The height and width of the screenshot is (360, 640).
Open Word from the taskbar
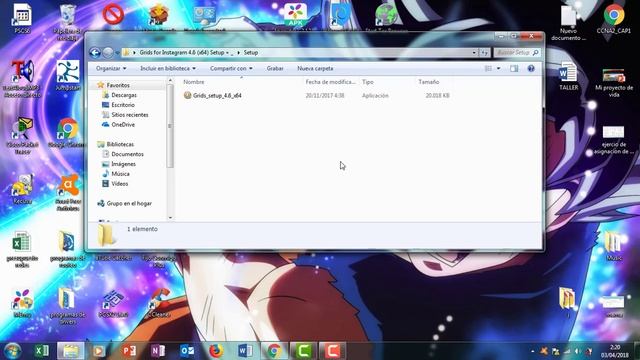245,351
